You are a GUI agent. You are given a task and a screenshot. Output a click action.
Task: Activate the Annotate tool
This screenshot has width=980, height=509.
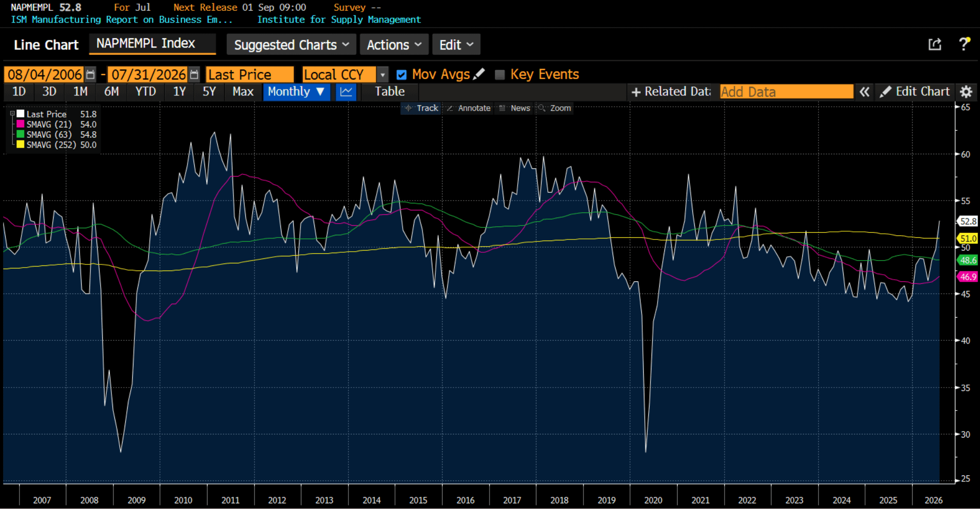[469, 108]
